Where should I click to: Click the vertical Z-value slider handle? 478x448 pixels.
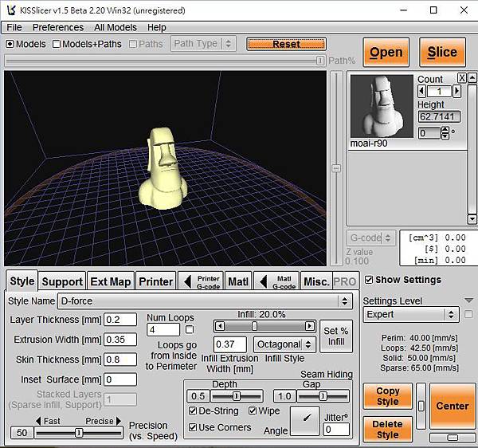click(x=336, y=168)
